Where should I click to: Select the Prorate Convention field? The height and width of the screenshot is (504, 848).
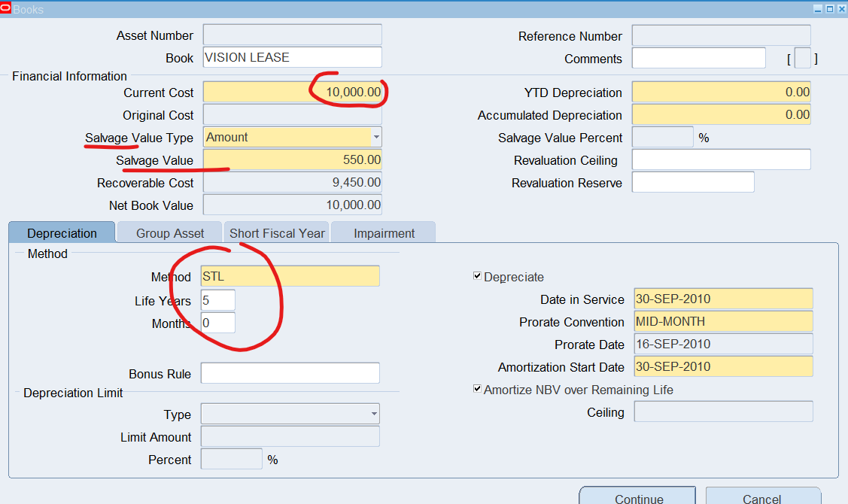pyautogui.click(x=724, y=321)
